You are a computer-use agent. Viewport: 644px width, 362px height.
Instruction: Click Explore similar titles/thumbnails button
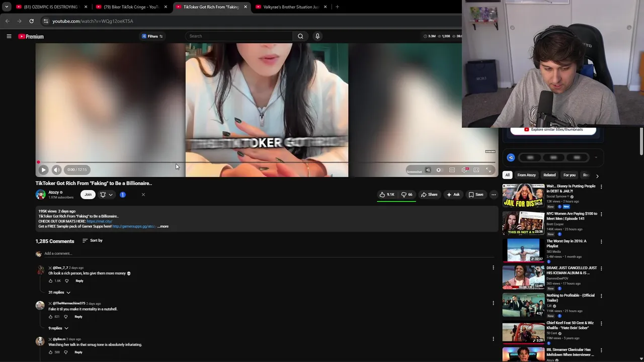point(553,130)
